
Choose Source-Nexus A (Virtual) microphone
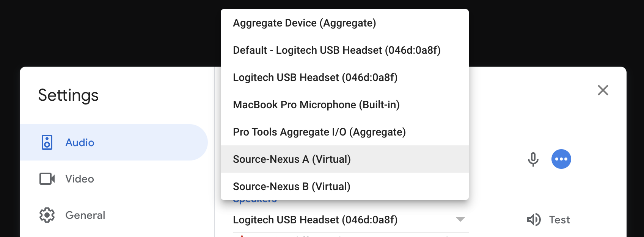pos(292,159)
